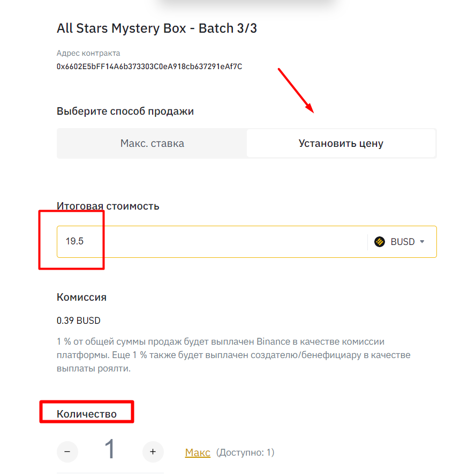This screenshot has height=476, width=468.
Task: Click the All Stars Mystery Box title
Action: click(157, 28)
